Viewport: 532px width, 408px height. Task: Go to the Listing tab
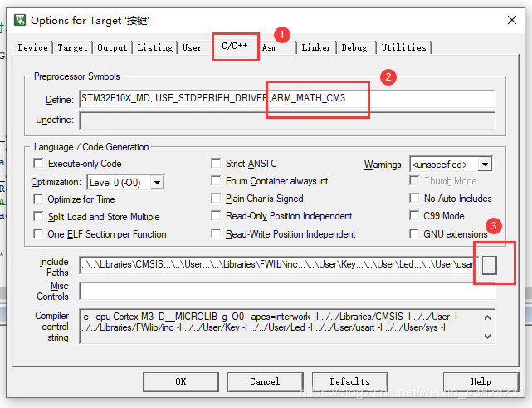click(x=155, y=47)
